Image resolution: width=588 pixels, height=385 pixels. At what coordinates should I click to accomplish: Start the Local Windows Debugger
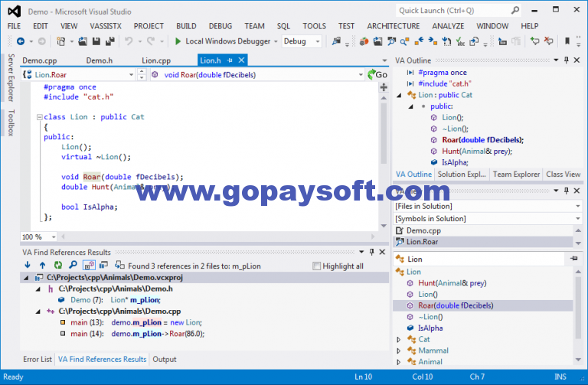click(224, 41)
